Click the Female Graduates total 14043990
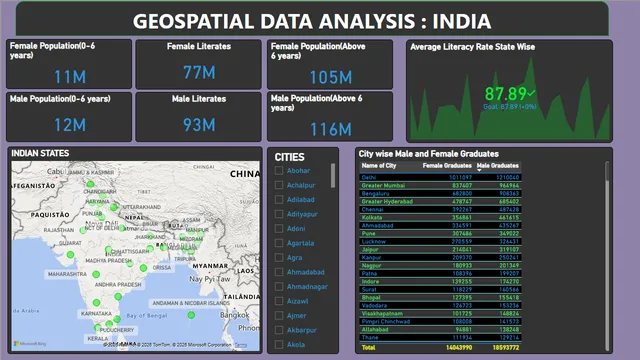This screenshot has height=360, width=640. (x=459, y=348)
